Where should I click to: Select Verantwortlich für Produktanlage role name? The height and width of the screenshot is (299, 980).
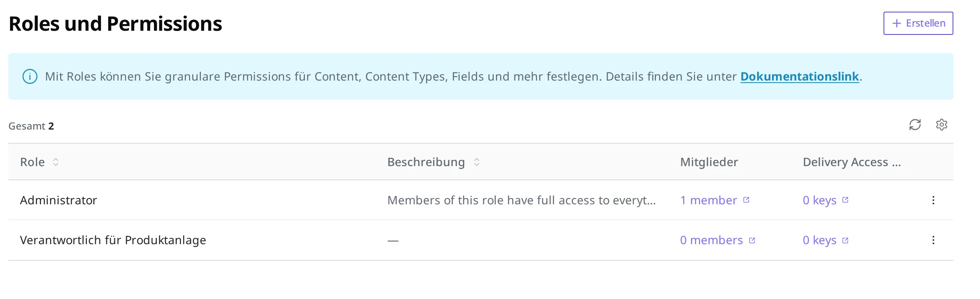pyautogui.click(x=113, y=240)
